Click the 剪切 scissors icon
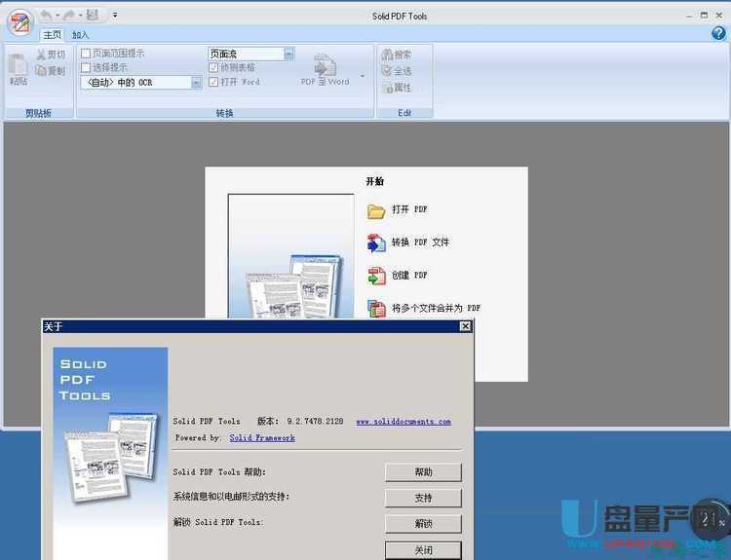The height and width of the screenshot is (560, 731). point(41,55)
